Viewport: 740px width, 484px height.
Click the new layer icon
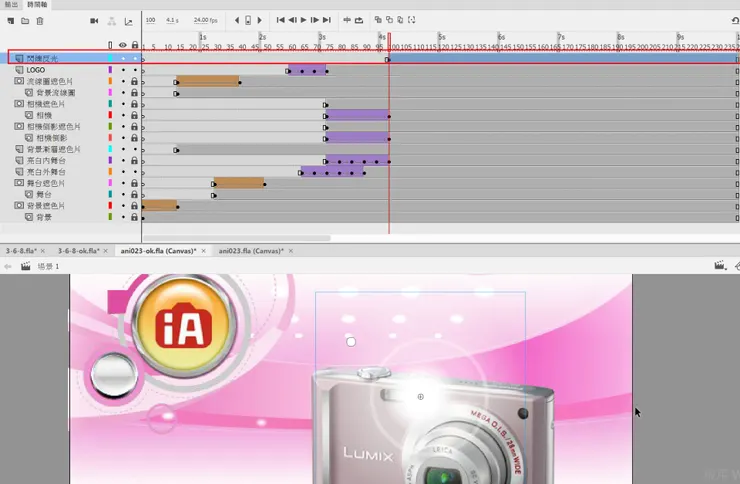tap(11, 20)
